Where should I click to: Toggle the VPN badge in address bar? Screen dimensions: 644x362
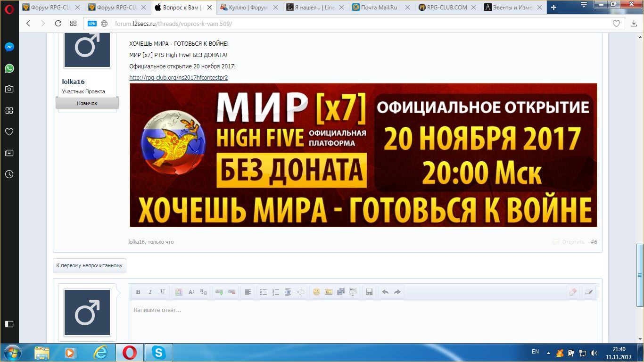coord(92,24)
